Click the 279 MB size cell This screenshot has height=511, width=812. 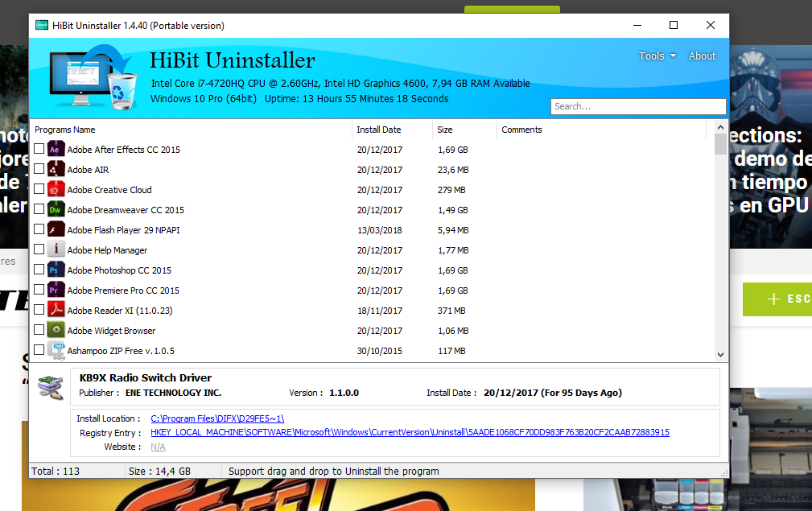pyautogui.click(x=451, y=190)
